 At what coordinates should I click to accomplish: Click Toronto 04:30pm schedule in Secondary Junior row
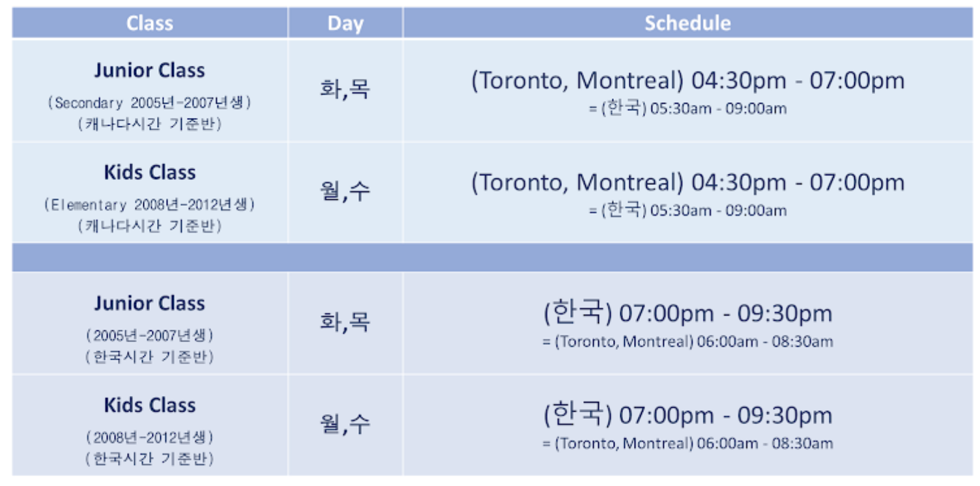click(687, 81)
